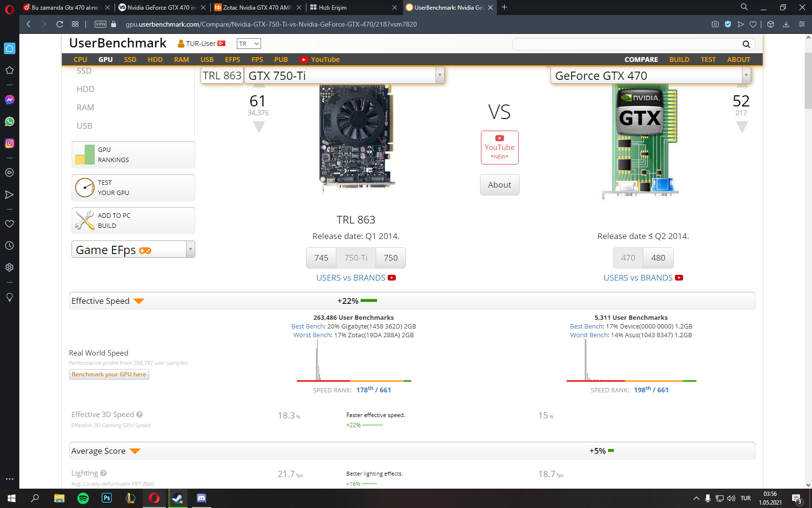The width and height of the screenshot is (812, 508).
Task: Click the YouTube *NEW* button under VS
Action: [499, 148]
